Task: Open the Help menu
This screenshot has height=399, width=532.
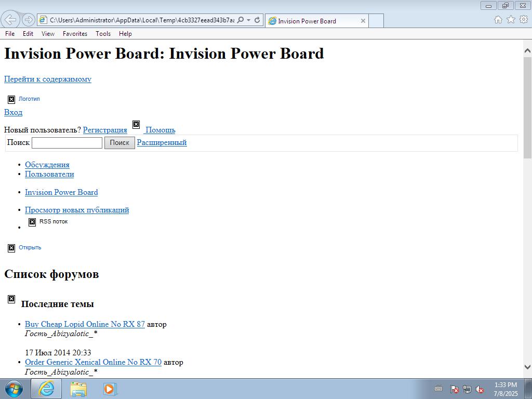Action: (125, 34)
